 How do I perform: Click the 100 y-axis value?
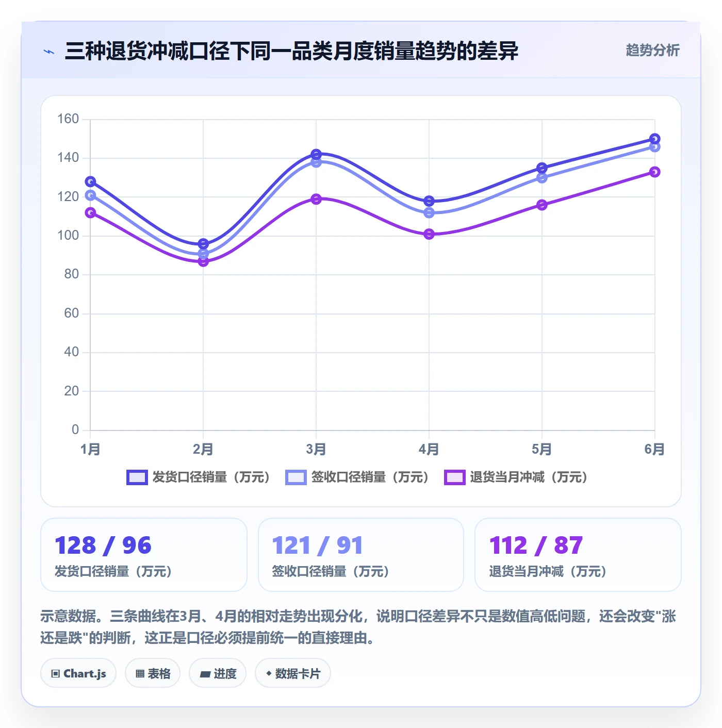pyautogui.click(x=68, y=236)
